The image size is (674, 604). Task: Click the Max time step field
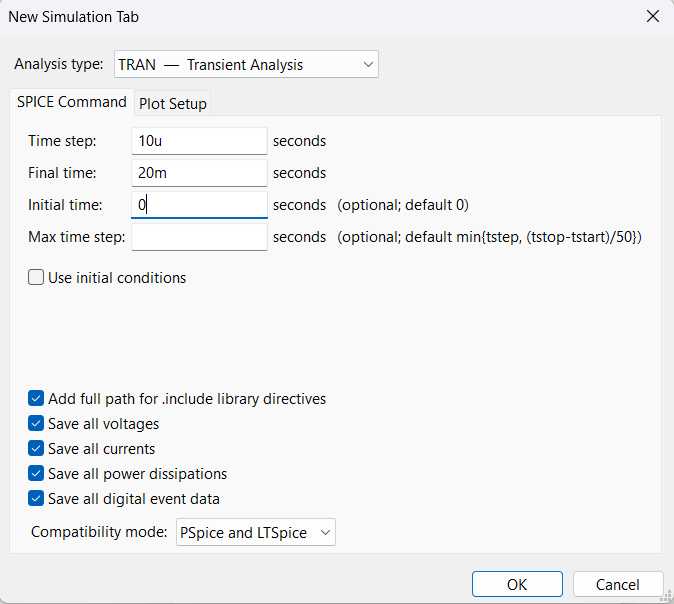pos(199,237)
